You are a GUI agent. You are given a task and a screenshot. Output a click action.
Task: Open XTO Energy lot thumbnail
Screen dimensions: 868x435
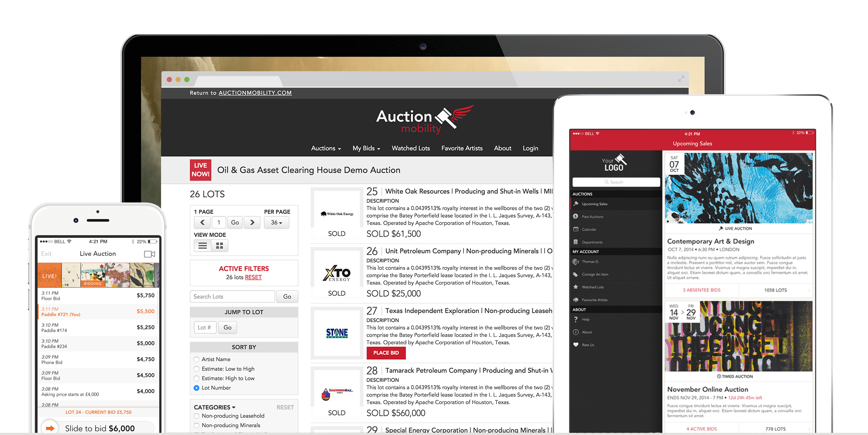[337, 273]
